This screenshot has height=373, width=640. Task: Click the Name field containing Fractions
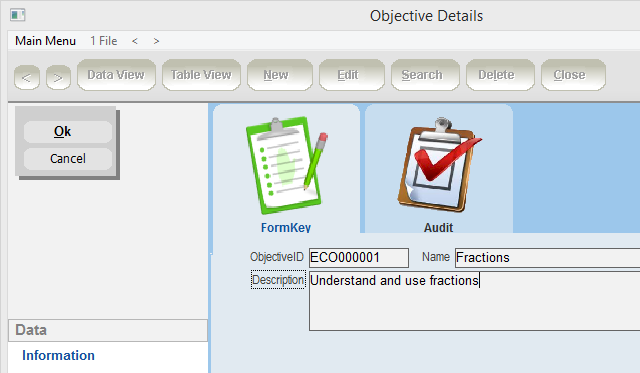pyautogui.click(x=547, y=258)
